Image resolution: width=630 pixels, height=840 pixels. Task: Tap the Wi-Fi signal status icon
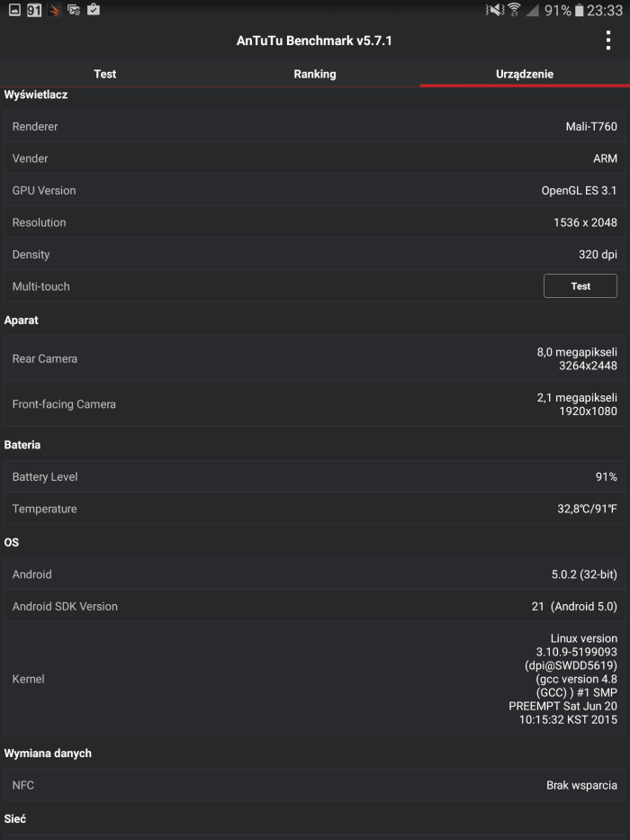pyautogui.click(x=514, y=10)
